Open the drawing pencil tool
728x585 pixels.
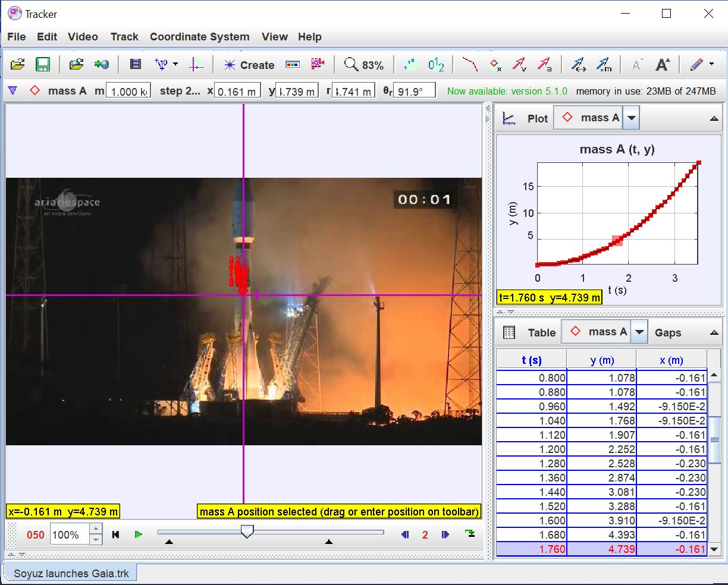pyautogui.click(x=697, y=65)
